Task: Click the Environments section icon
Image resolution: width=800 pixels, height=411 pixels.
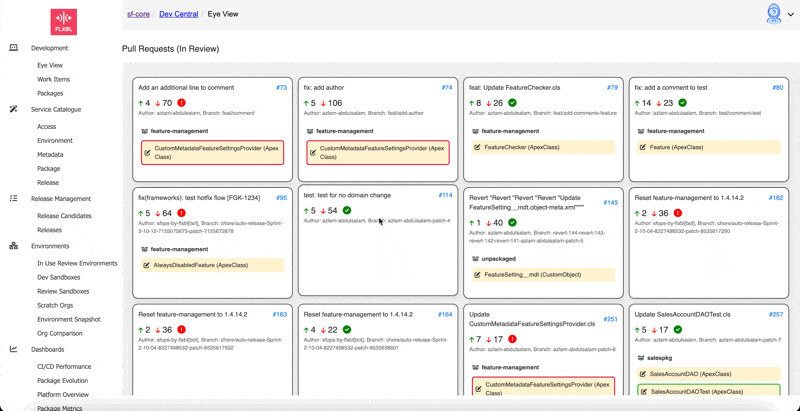Action: tap(13, 246)
